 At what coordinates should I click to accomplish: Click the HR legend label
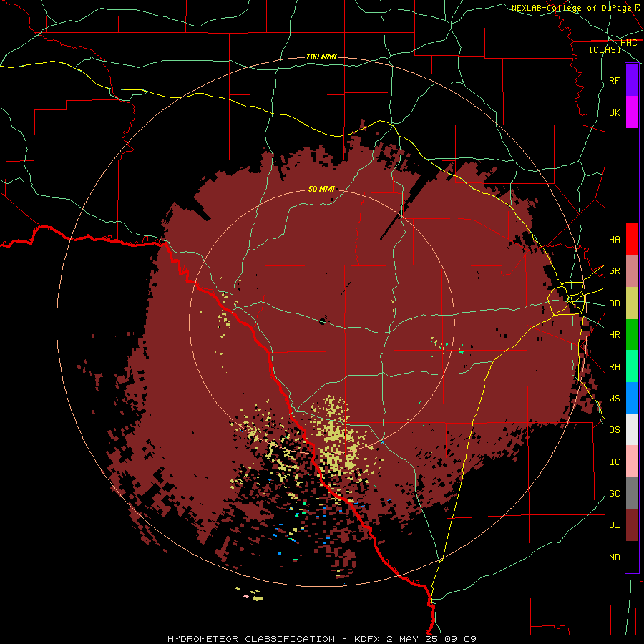[614, 335]
